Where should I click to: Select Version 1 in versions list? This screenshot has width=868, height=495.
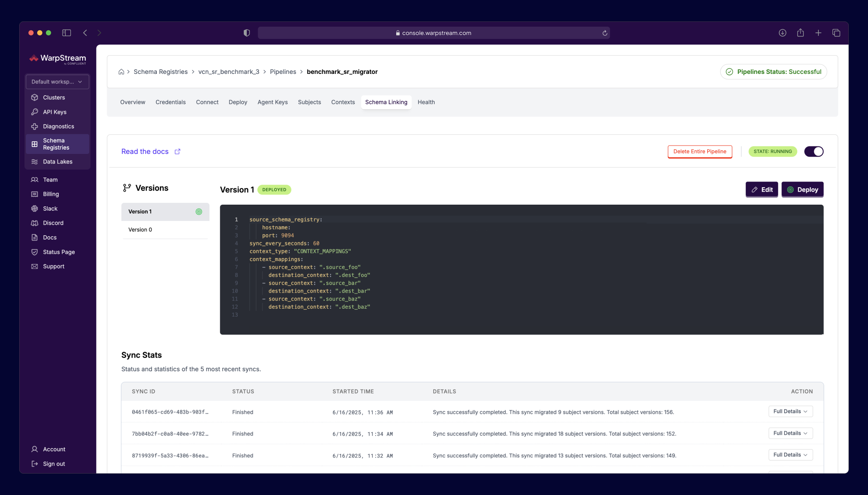coord(165,212)
